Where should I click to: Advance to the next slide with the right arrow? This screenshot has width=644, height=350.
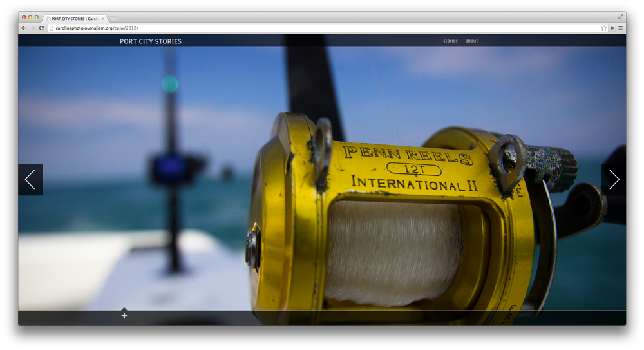[x=614, y=179]
